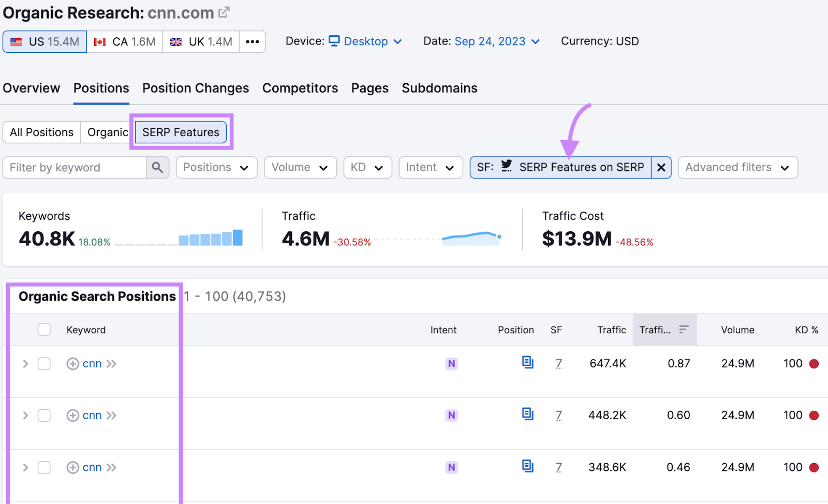Screen dimensions: 828x504
Task: Open the ellipsis for more country tabs
Action: pyautogui.click(x=252, y=41)
